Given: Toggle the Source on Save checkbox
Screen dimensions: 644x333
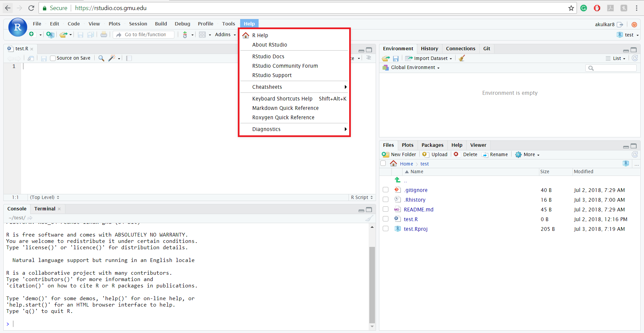Looking at the screenshot, I should (x=53, y=58).
